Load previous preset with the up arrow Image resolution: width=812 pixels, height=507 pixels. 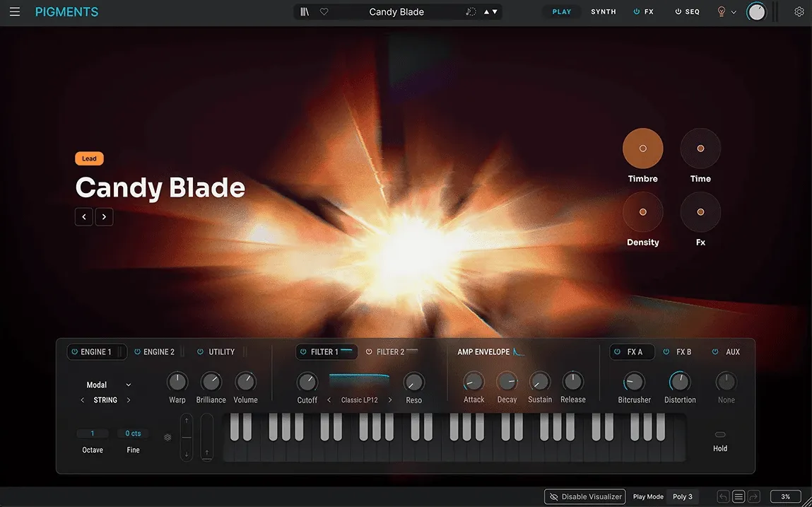click(x=487, y=12)
